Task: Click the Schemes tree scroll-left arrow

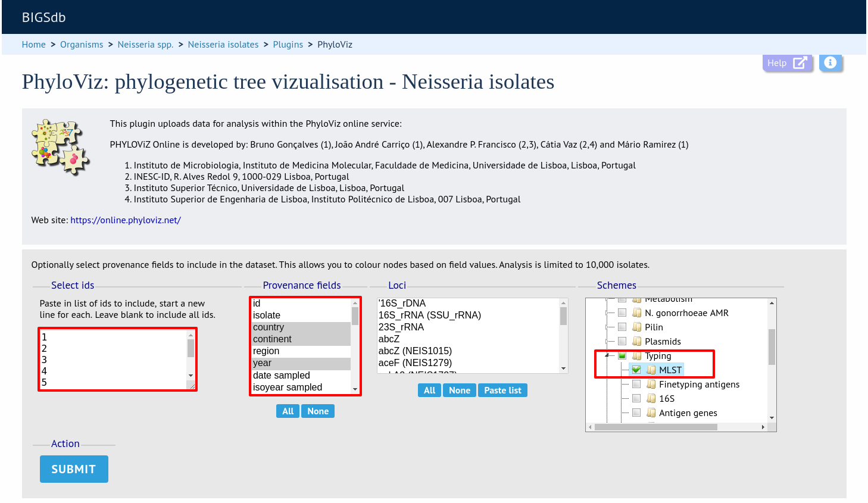Action: pos(590,427)
